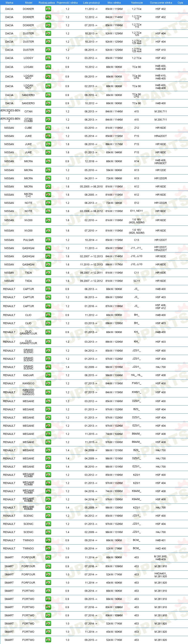Click fuel icon in Renault Captur 01.2016 row
The width and height of the screenshot is (188, 644).
(x=48, y=306)
